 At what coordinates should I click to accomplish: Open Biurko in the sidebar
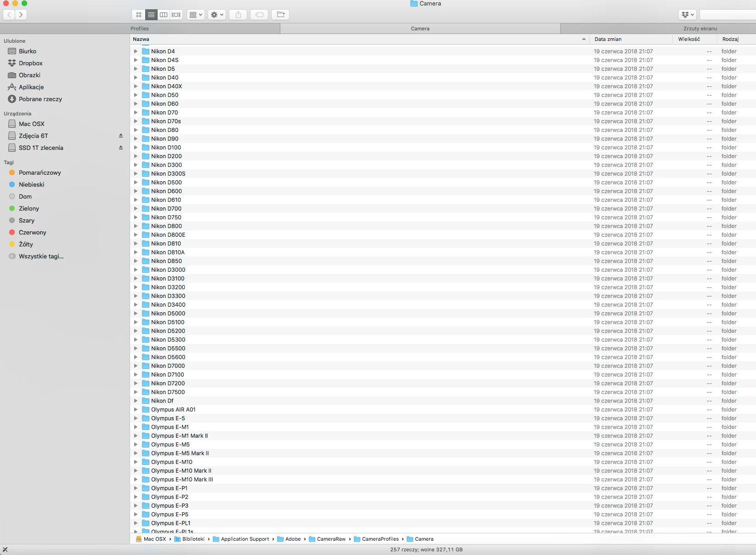pos(28,51)
